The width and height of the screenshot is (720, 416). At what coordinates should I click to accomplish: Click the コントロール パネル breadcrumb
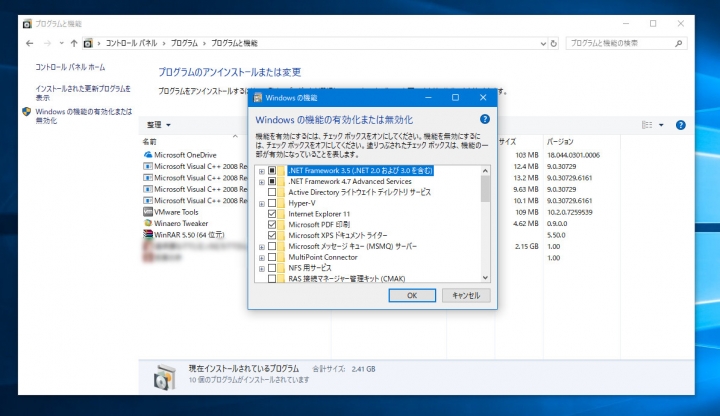click(132, 43)
